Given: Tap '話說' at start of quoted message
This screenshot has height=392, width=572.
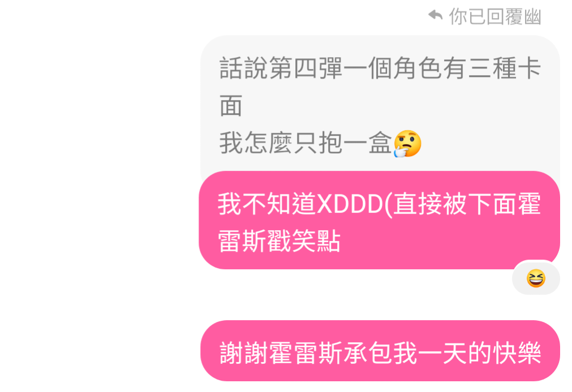Looking at the screenshot, I should 244,68.
